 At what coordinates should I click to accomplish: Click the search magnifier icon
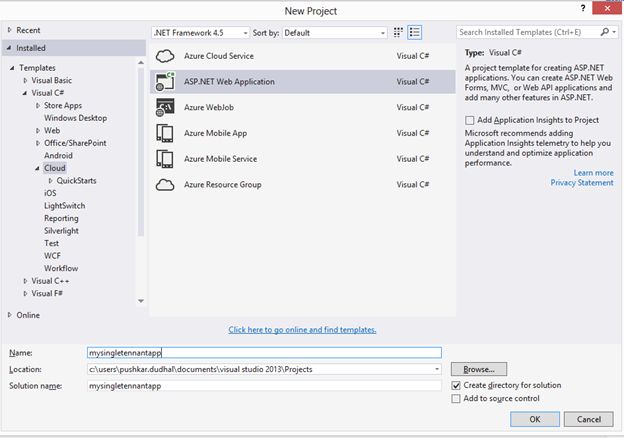604,32
